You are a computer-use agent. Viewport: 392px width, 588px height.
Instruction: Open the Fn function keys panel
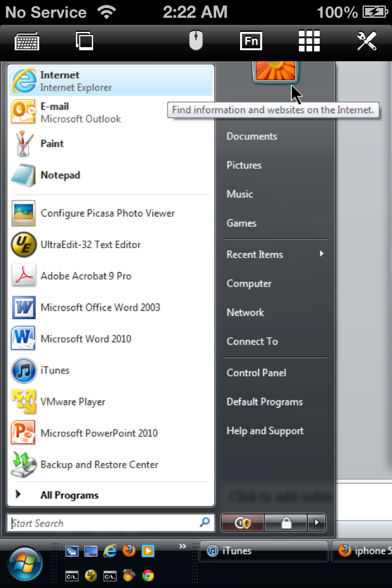tap(251, 40)
